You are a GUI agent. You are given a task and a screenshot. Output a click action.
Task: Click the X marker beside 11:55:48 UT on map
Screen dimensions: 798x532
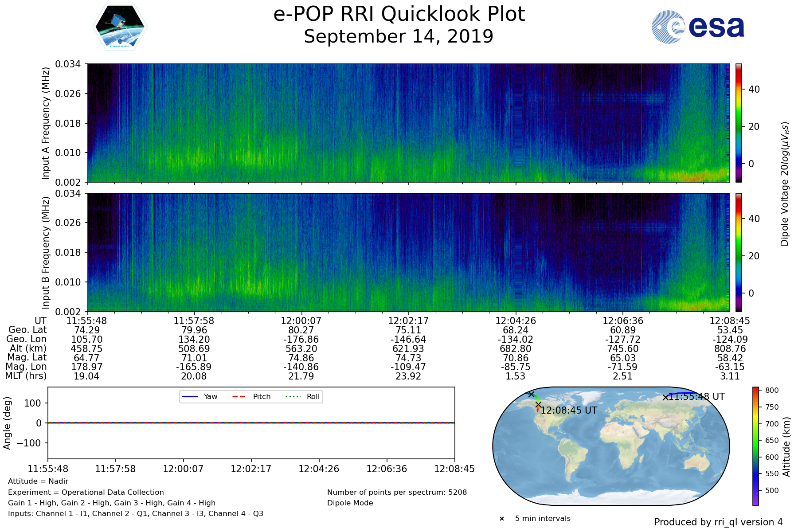tap(665, 397)
